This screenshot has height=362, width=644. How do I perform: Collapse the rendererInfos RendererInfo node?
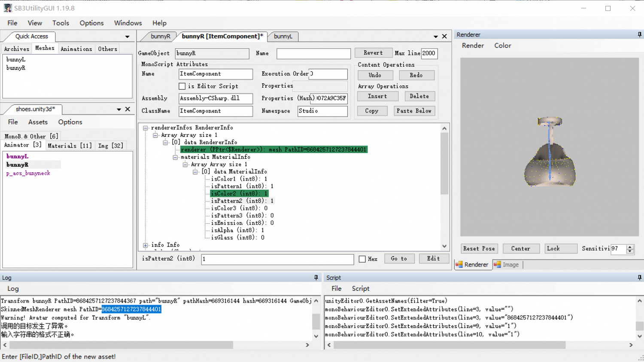pos(146,128)
